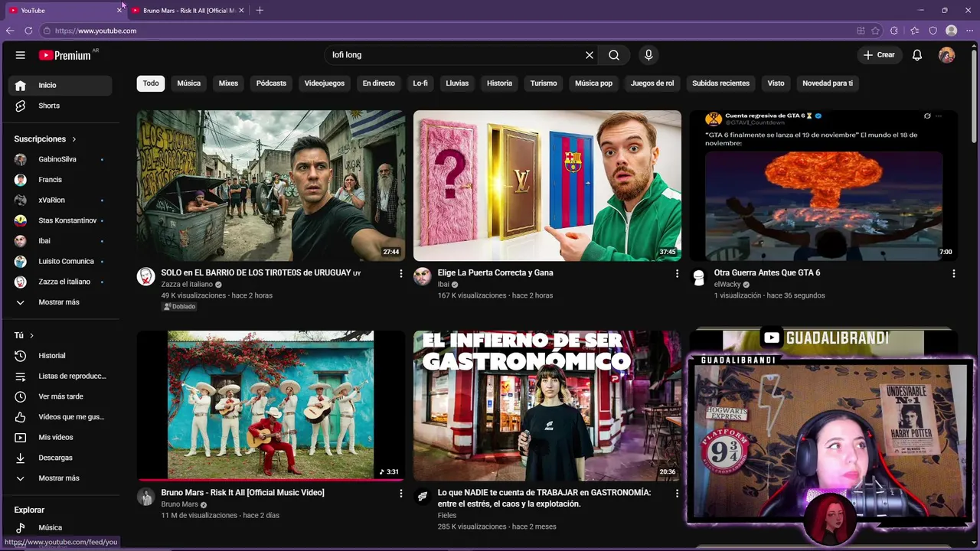The height and width of the screenshot is (551, 980).
Task: Open Fieles channel link
Action: point(447,516)
